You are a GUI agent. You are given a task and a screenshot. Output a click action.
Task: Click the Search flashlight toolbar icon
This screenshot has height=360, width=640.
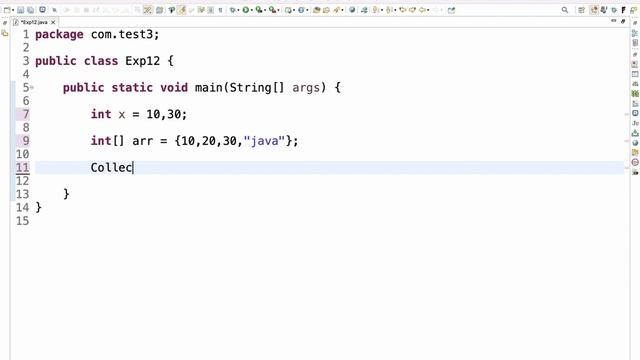(337, 10)
